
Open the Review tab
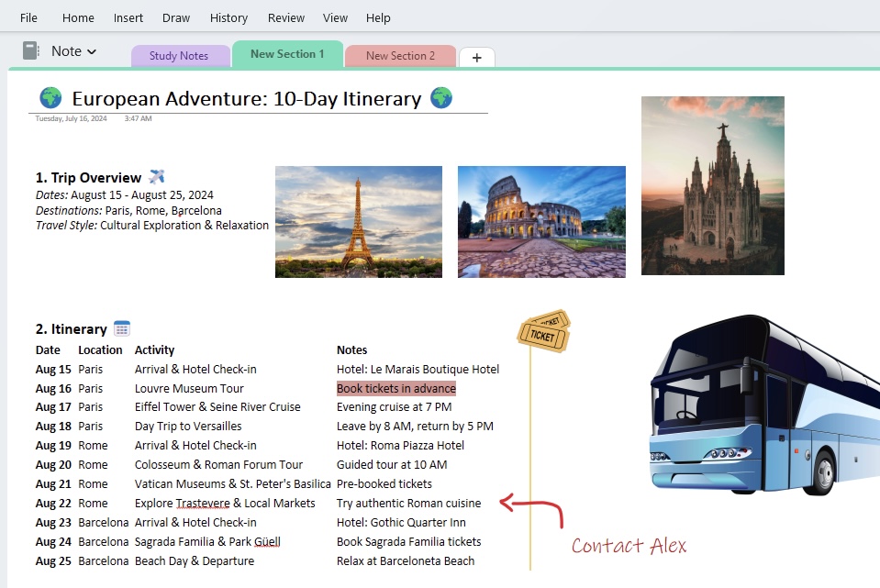click(285, 18)
